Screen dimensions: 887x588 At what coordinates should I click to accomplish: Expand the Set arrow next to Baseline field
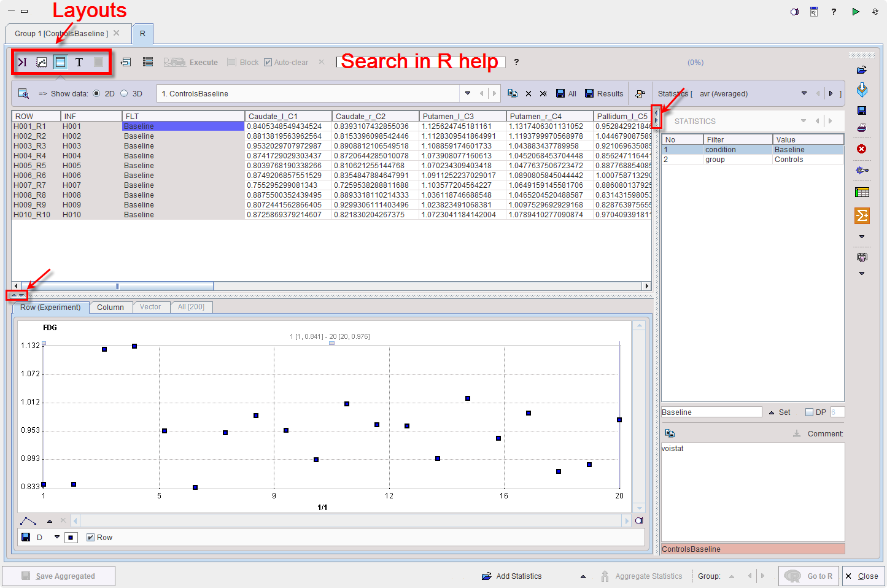[x=772, y=412]
